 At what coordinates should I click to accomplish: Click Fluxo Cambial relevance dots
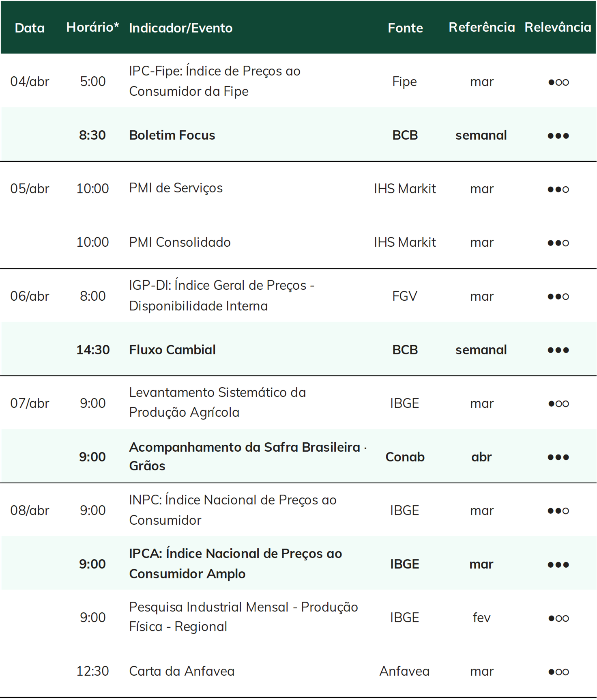[558, 350]
